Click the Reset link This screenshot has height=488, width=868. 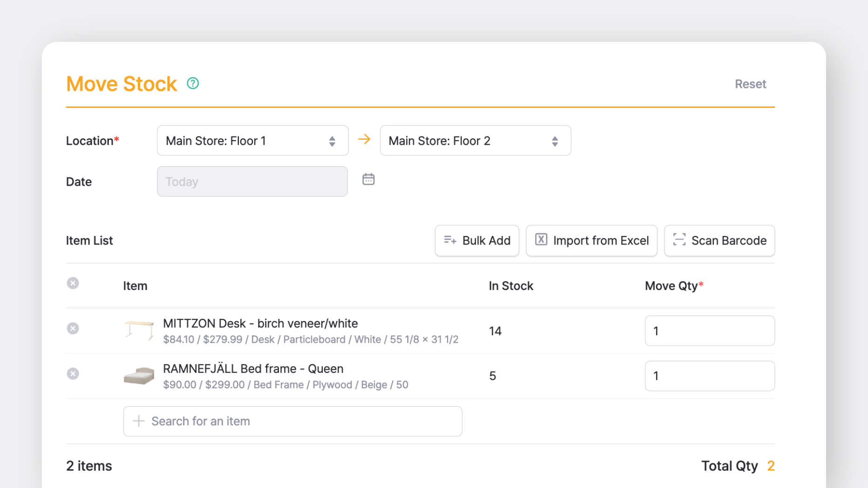coord(750,84)
